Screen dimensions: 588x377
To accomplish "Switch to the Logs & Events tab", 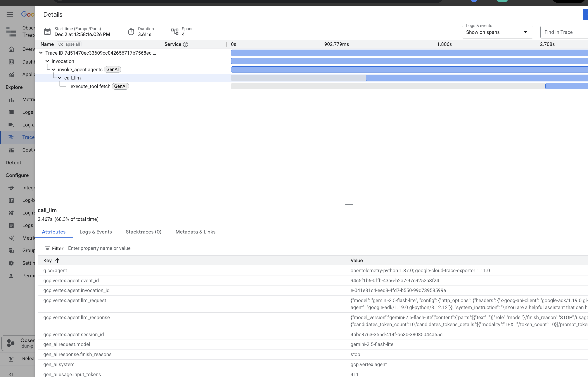I will pyautogui.click(x=95, y=232).
